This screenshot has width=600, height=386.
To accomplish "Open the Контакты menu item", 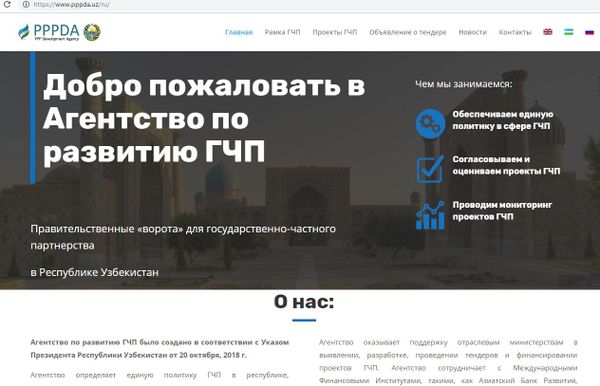I will pos(515,33).
